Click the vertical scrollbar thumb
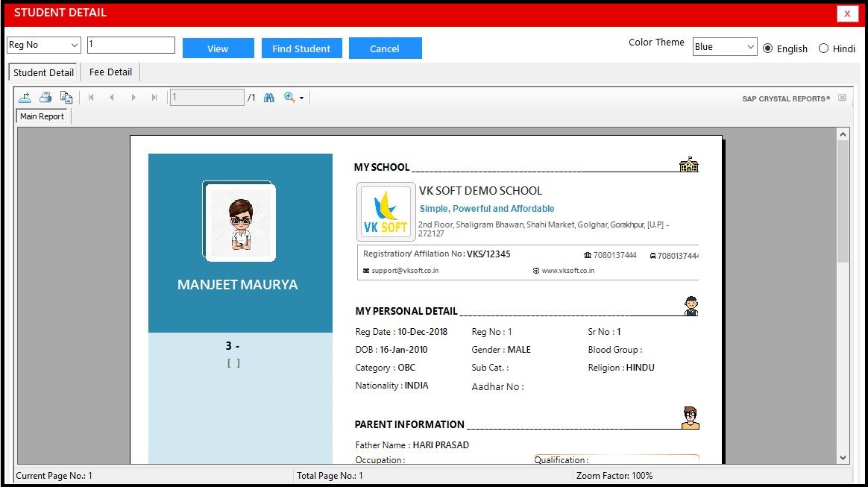 843,201
